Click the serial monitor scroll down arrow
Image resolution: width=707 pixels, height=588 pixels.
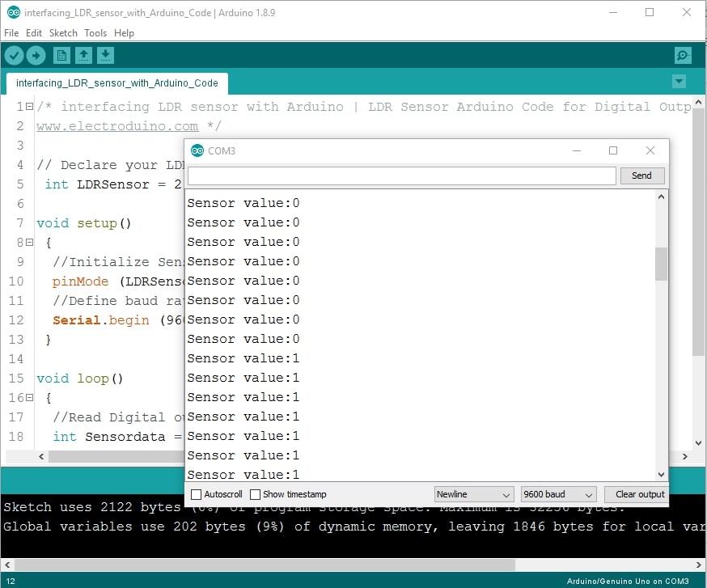point(661,475)
